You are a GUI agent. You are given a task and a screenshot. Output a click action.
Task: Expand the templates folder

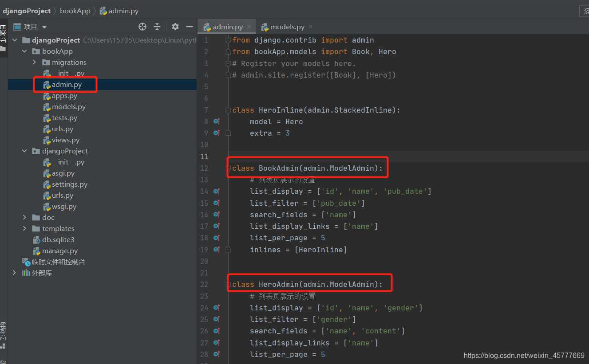(24, 228)
